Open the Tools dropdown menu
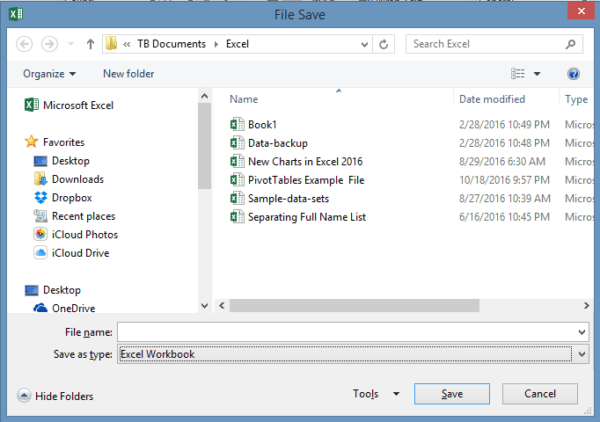This screenshot has height=422, width=600. (x=376, y=394)
